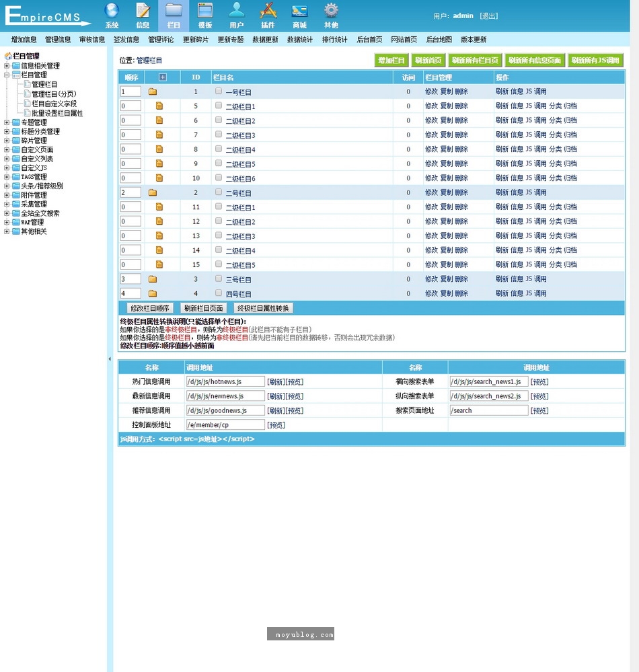
Task: Check the 一号栏目 checkbox
Action: coord(219,91)
